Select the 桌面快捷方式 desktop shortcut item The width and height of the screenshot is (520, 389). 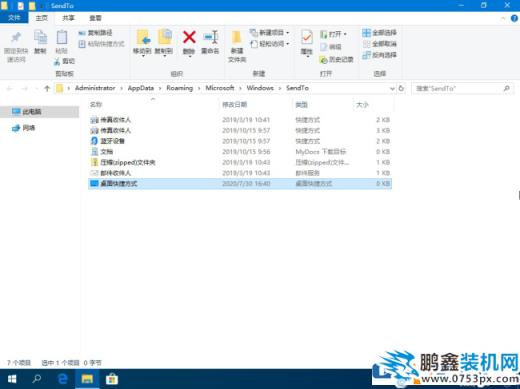point(240,184)
